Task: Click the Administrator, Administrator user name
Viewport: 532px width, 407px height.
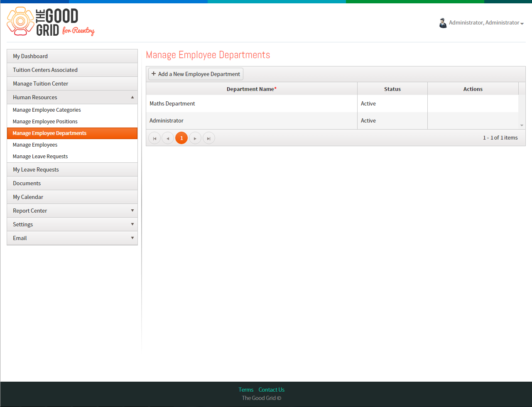Action: click(484, 22)
